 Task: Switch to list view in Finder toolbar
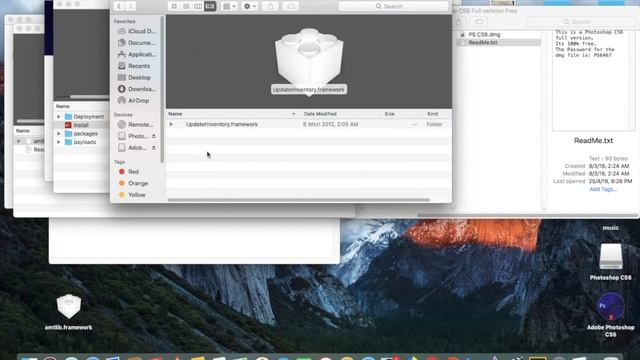pyautogui.click(x=186, y=6)
